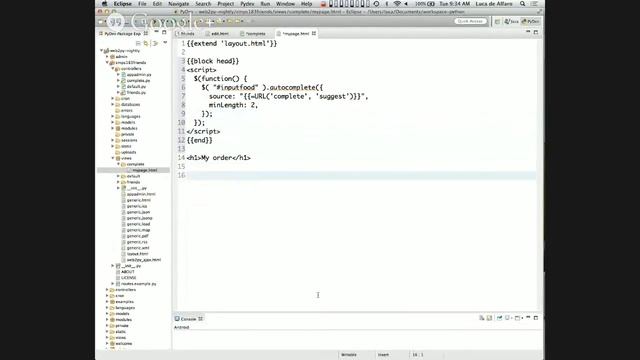Select the uploads folder
Screen dimensions: 640x360
pyautogui.click(x=128, y=152)
